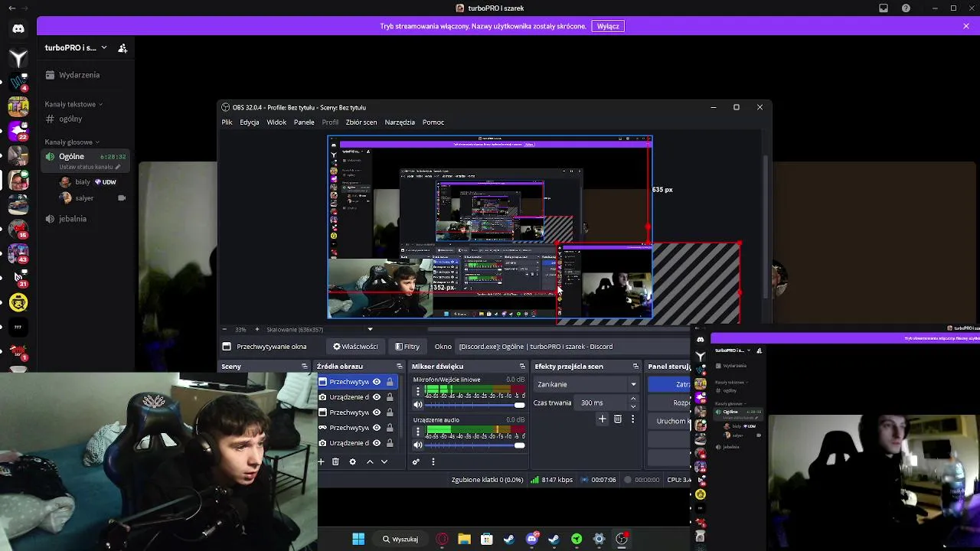
Task: Pop out the Efekty przejścia scen dock
Action: click(635, 367)
